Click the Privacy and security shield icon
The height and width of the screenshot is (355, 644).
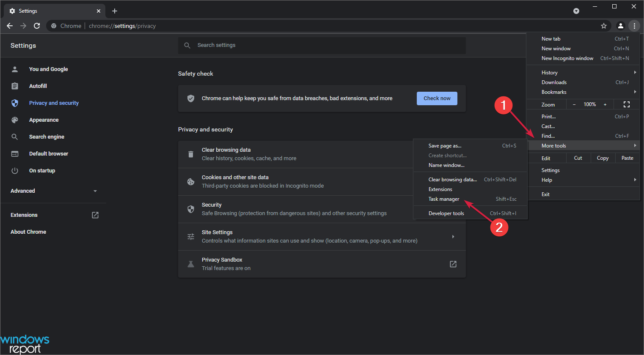coord(15,103)
